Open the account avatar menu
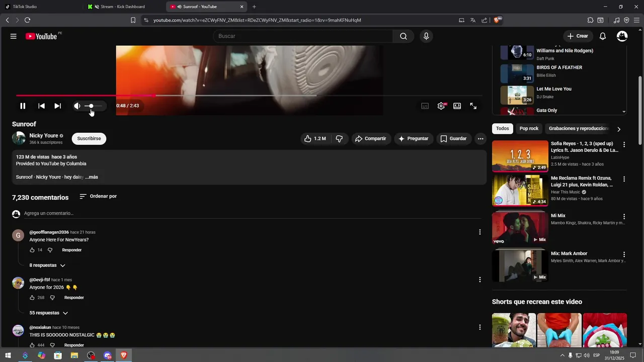The height and width of the screenshot is (362, 644). tap(622, 36)
